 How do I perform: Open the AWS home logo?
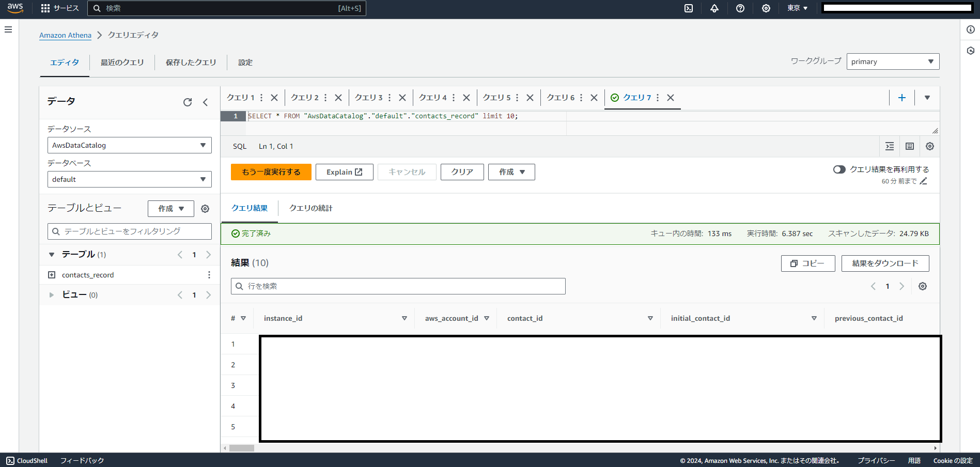[15, 8]
